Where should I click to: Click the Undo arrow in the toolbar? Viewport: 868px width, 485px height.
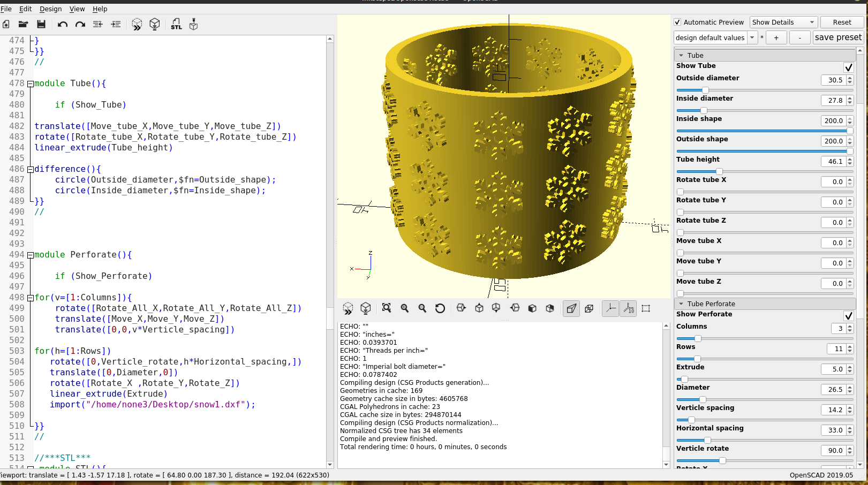[62, 24]
